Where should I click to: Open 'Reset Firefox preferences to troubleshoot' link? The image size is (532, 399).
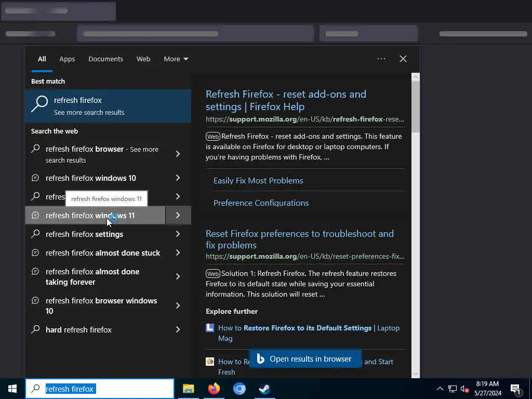click(x=300, y=239)
